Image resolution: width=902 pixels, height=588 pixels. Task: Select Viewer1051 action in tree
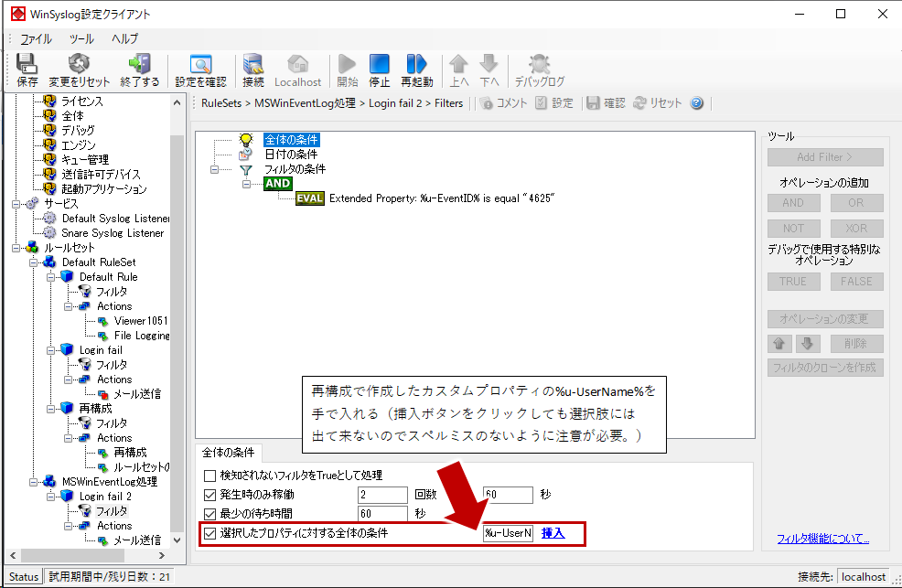tap(141, 321)
